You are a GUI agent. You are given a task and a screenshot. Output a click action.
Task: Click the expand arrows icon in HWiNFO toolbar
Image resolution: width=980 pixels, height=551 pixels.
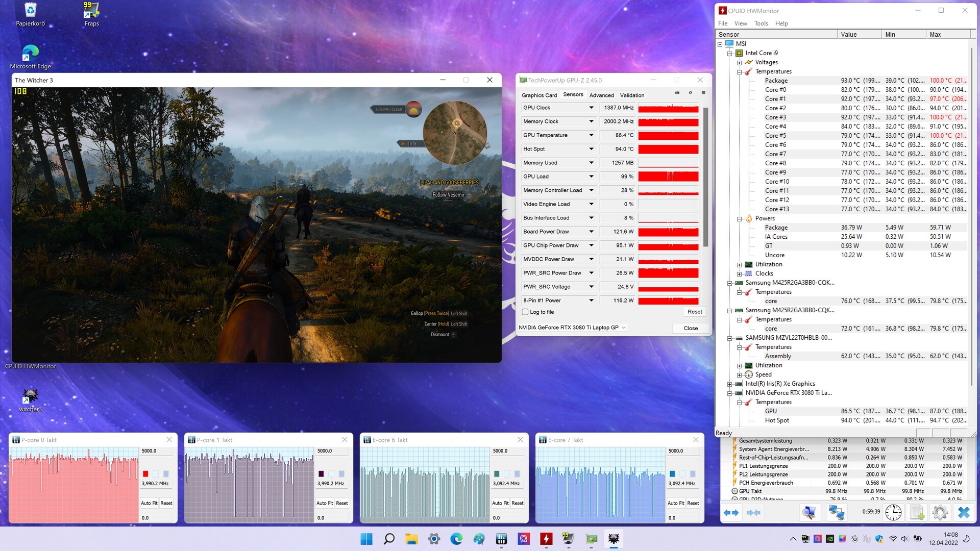tap(731, 513)
